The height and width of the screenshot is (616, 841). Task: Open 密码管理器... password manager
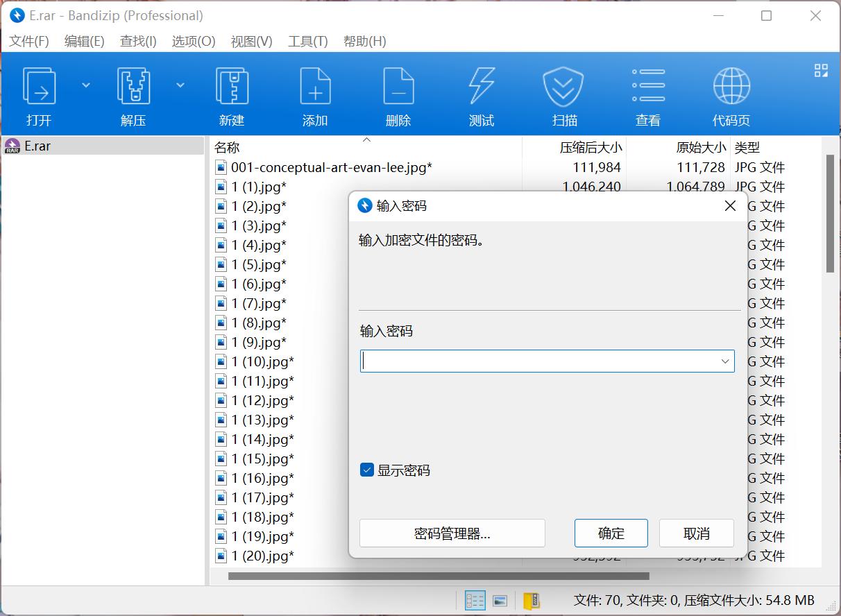(x=452, y=533)
